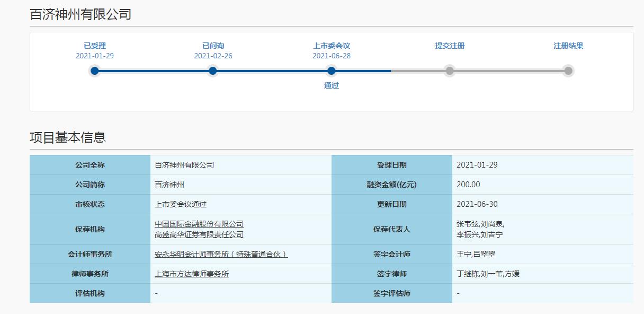Click the 注册结果 gray timeline dot

(568, 71)
